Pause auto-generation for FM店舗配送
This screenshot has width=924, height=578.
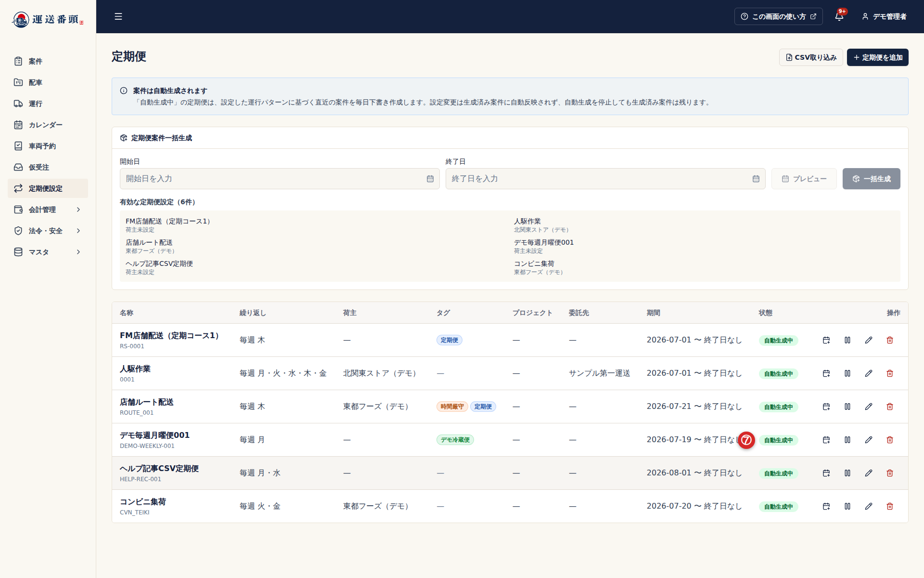coord(847,340)
